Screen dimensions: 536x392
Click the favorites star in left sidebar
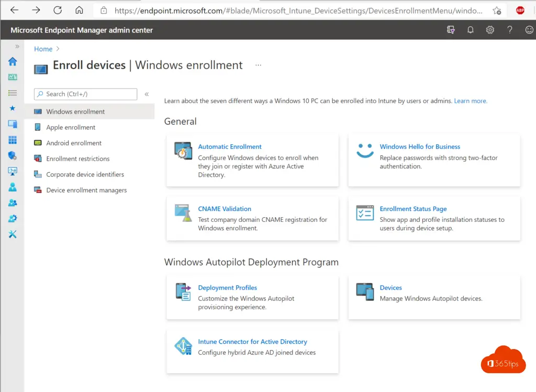(x=13, y=108)
